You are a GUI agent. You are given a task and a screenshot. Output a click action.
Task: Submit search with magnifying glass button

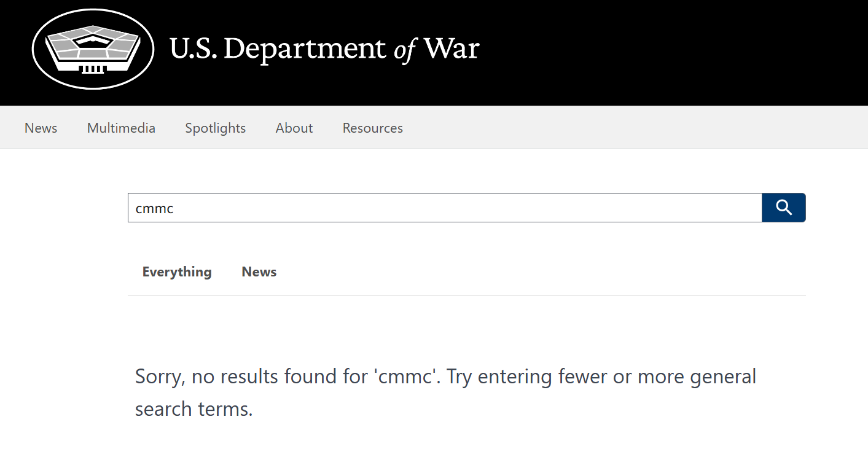point(784,208)
